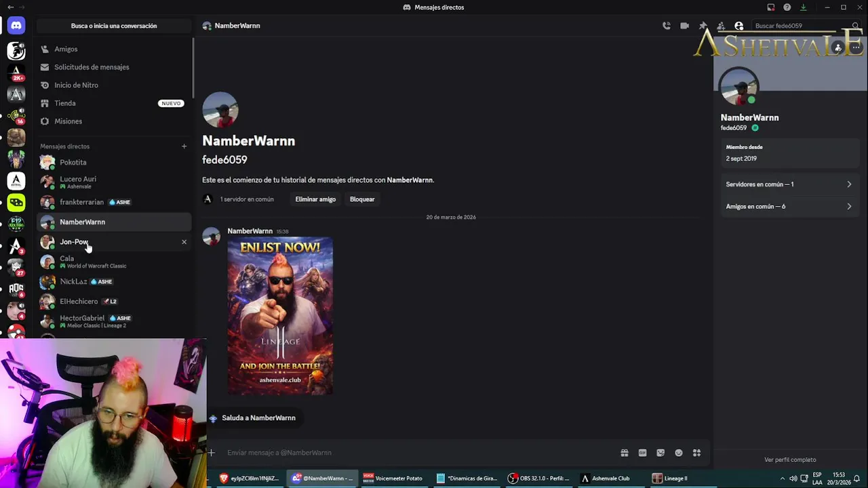The height and width of the screenshot is (488, 868).
Task: Click NamberWarnn username on the message
Action: tap(250, 231)
